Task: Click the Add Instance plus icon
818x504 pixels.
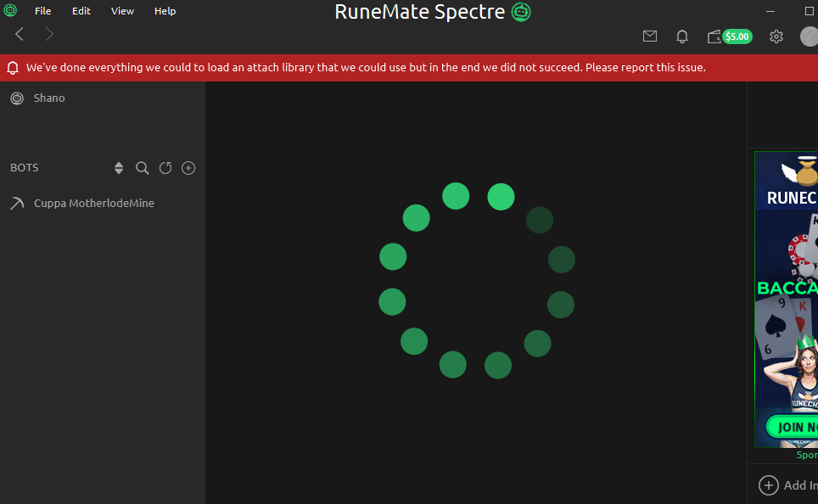Action: pyautogui.click(x=769, y=485)
